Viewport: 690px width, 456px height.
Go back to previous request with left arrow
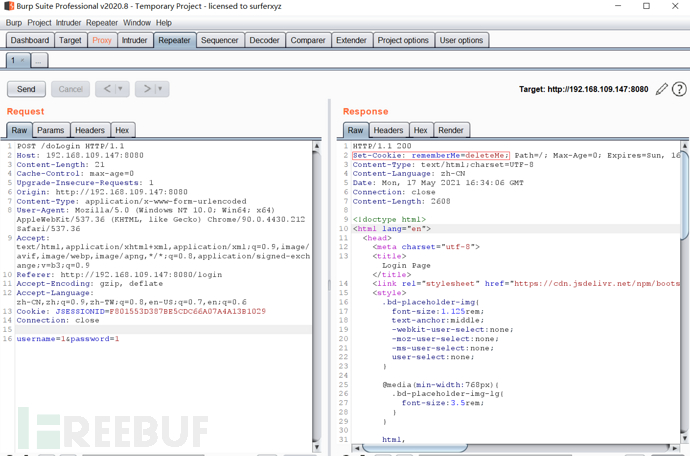107,89
